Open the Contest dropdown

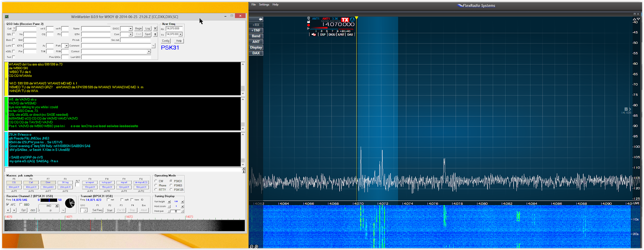[149, 52]
